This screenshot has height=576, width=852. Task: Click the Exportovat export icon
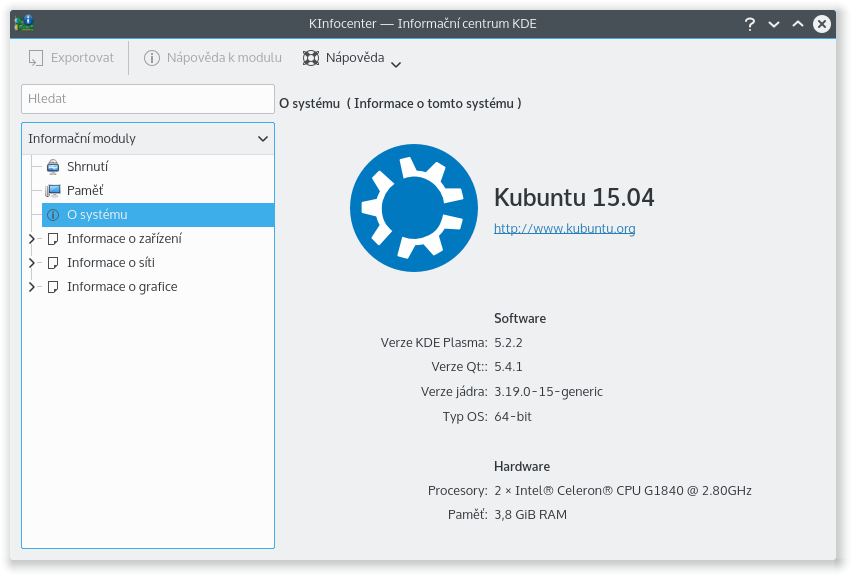36,58
